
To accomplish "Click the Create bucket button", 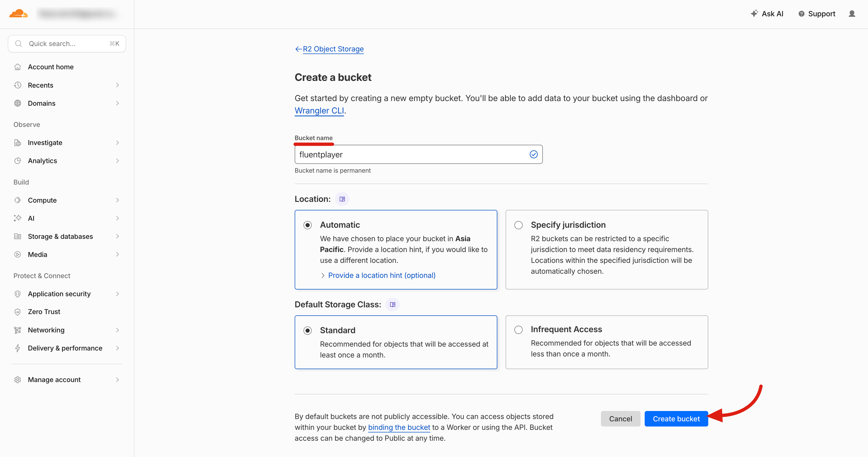I will pos(676,418).
